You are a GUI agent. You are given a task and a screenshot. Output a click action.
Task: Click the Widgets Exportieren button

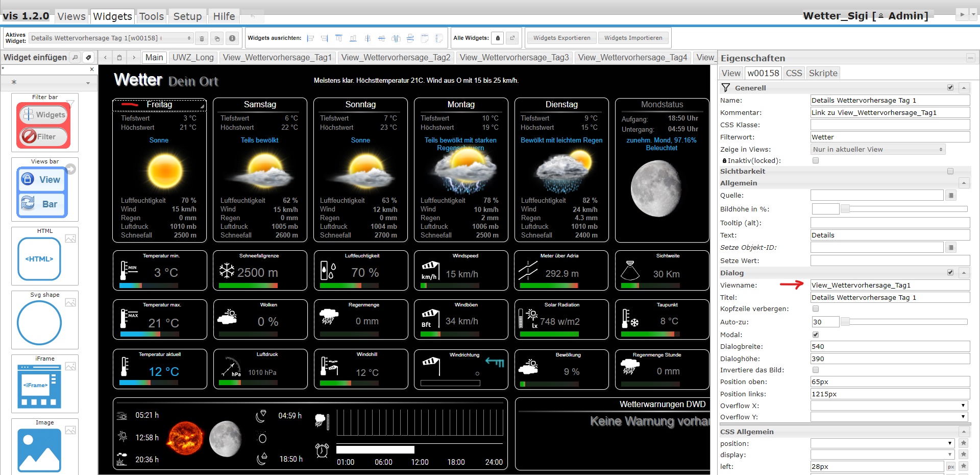point(561,38)
